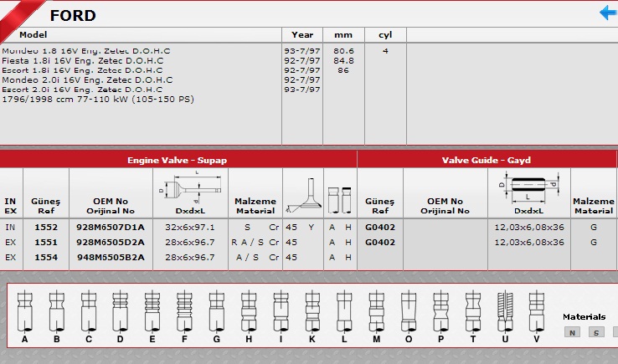Select OEM number 928M6507D1A
Screen dimensions: 618x364
click(x=111, y=228)
